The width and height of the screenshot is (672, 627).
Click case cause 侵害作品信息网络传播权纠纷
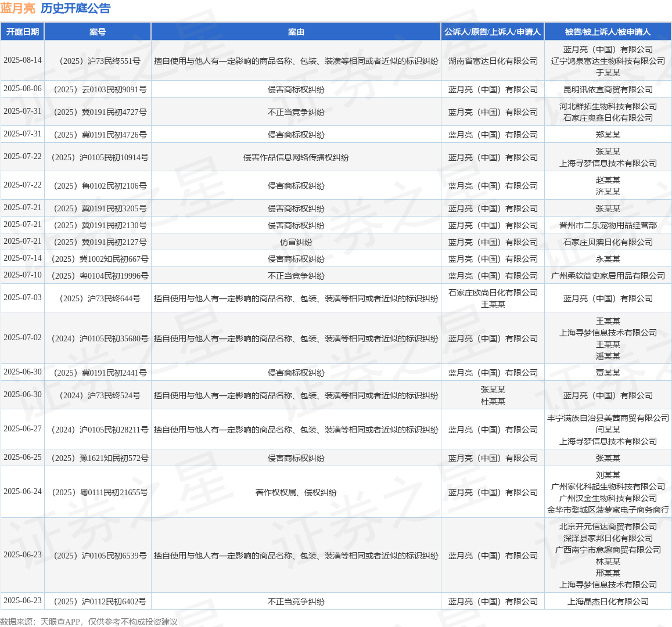[296, 157]
